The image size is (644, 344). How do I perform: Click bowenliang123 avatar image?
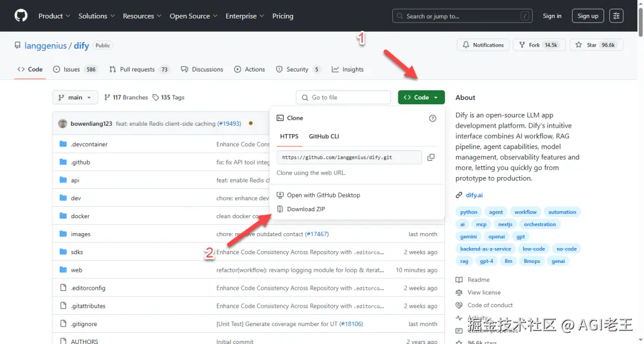click(63, 123)
